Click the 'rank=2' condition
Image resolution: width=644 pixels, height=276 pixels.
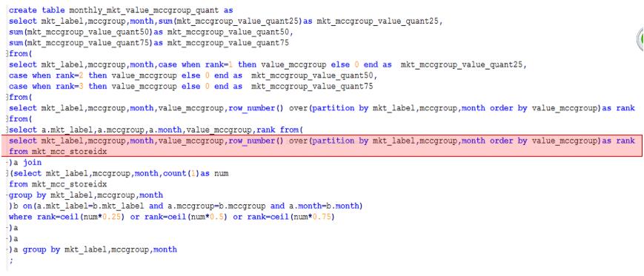tap(70, 75)
